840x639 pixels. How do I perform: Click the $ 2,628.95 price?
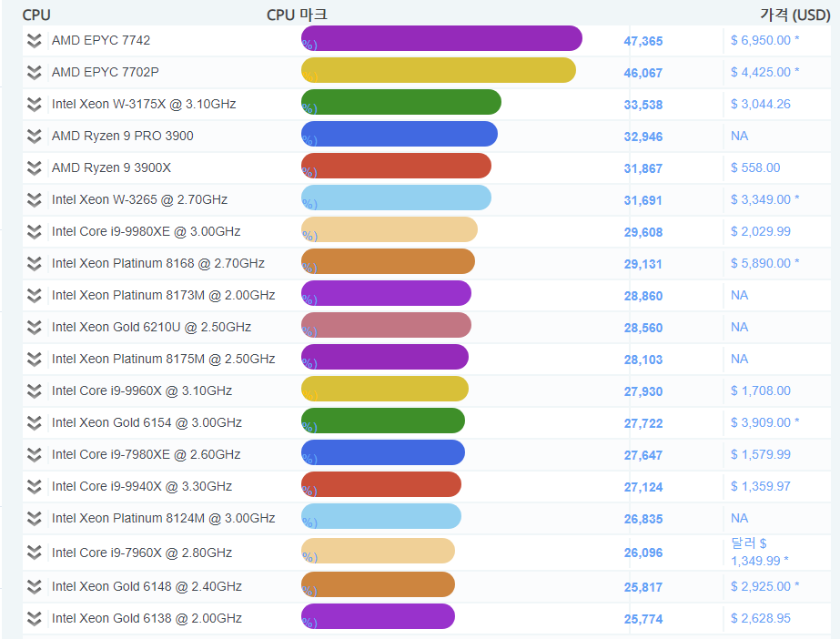click(x=760, y=618)
